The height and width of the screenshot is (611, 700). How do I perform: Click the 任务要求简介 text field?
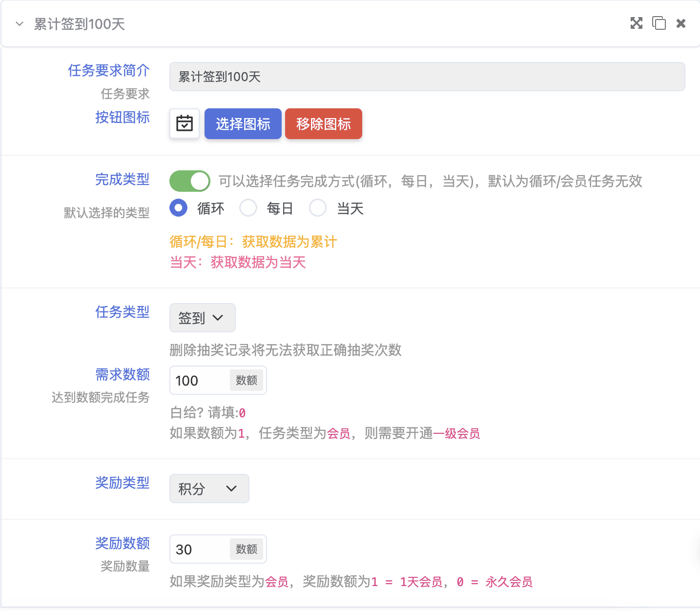click(427, 77)
